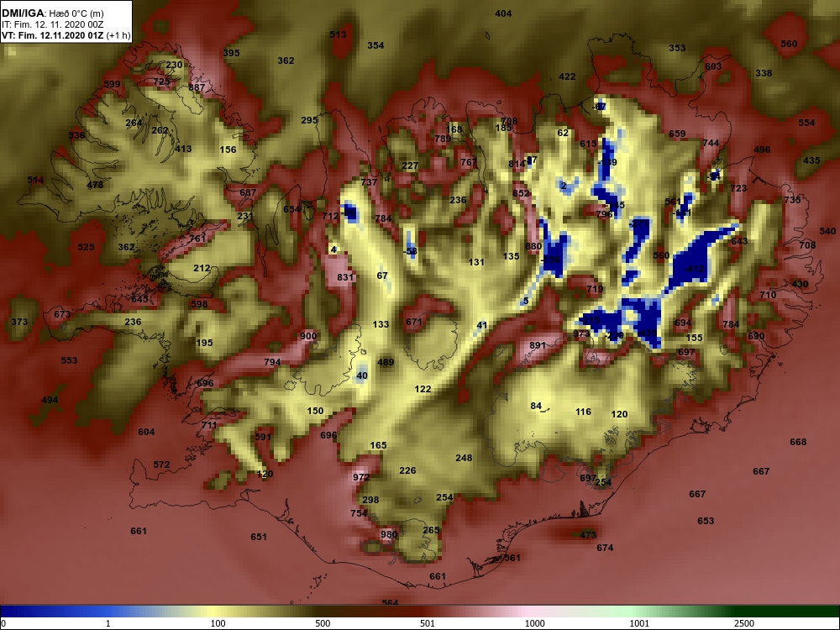
Task: Select the map value '980'
Action: (389, 534)
